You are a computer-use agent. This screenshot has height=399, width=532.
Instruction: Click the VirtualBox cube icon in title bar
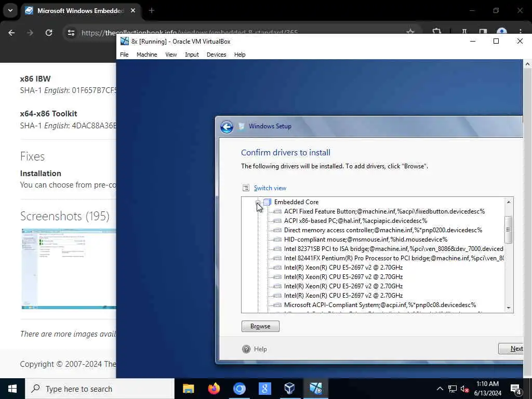(x=125, y=42)
